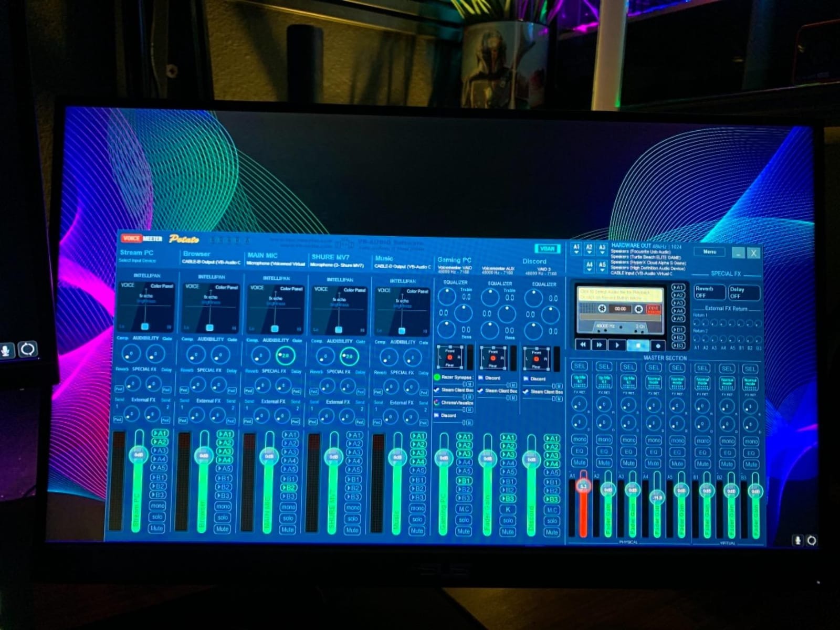This screenshot has height=630, width=840.
Task: Click the Compressor knob on Stream PC
Action: click(x=131, y=353)
